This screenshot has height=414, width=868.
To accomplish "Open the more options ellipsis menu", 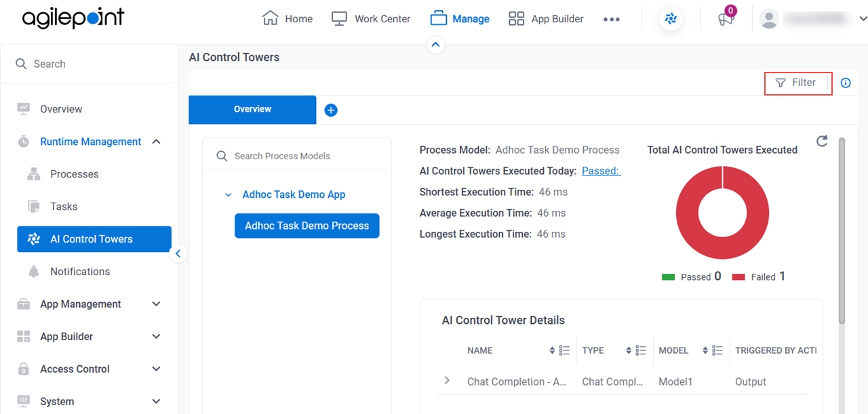I will pyautogui.click(x=612, y=19).
